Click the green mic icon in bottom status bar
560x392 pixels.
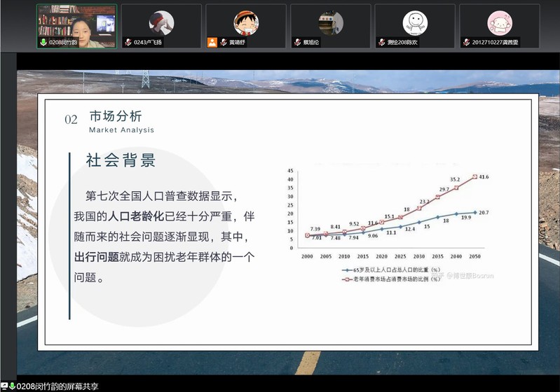13,386
